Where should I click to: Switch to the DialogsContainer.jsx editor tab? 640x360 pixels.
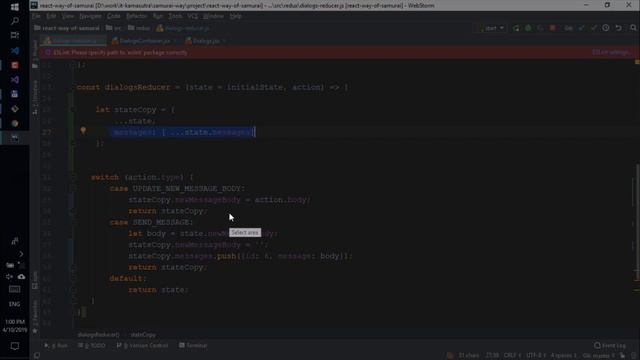click(144, 41)
